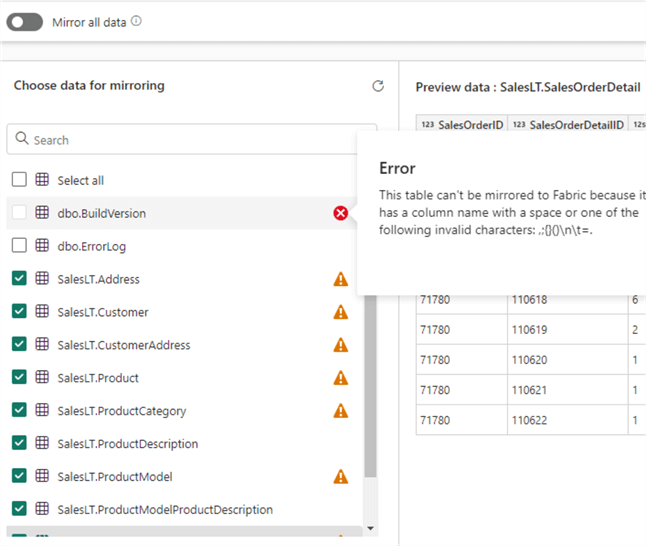Enable the Mirror all data toggle
This screenshot has width=646, height=546.
pyautogui.click(x=24, y=22)
